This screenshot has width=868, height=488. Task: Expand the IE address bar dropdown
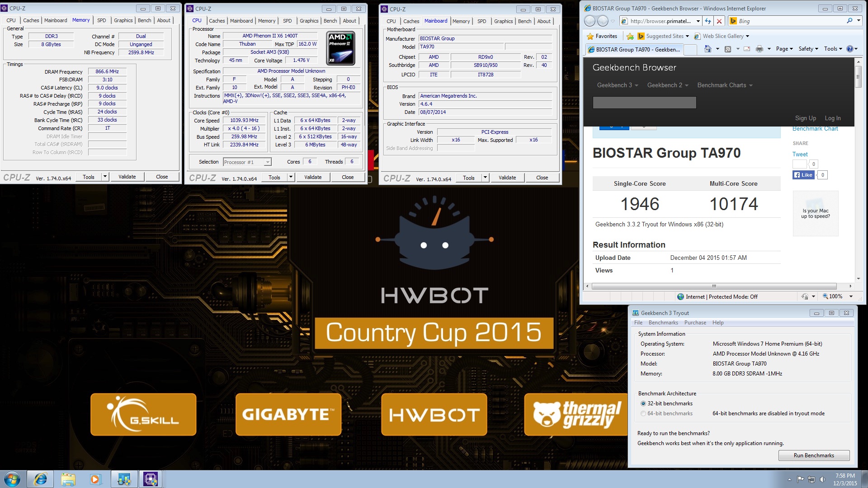click(698, 21)
